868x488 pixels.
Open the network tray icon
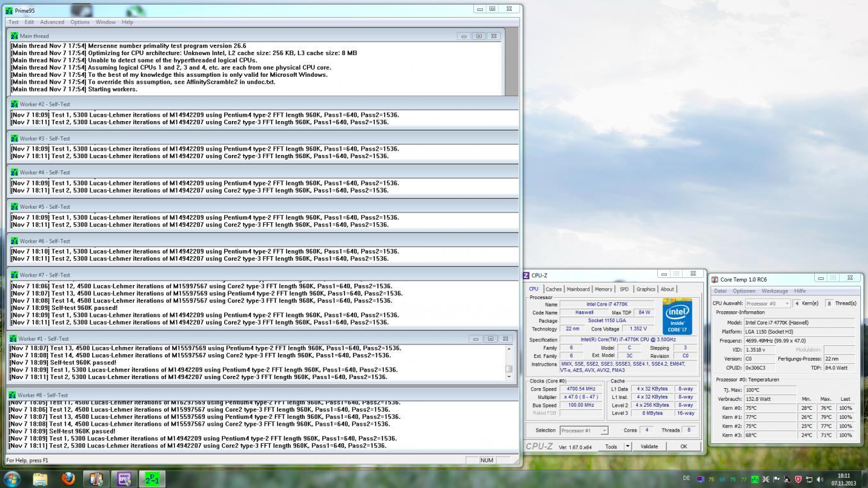[808, 479]
